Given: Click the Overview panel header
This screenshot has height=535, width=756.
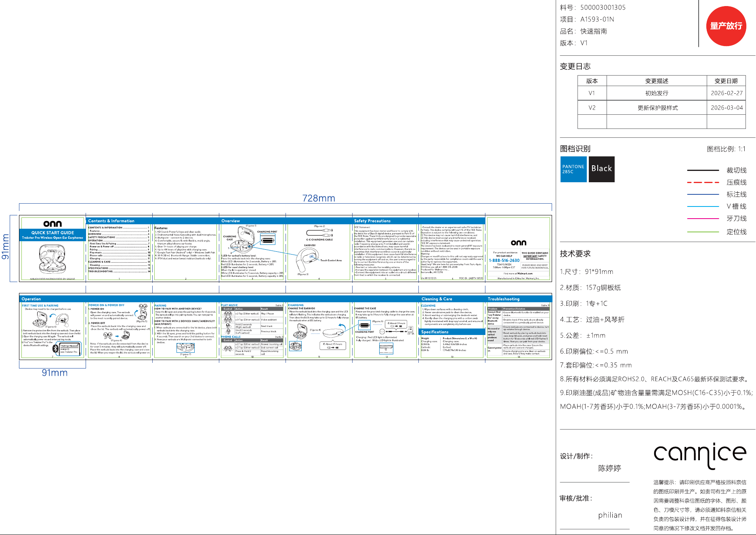Looking at the screenshot, I should pyautogui.click(x=231, y=221).
